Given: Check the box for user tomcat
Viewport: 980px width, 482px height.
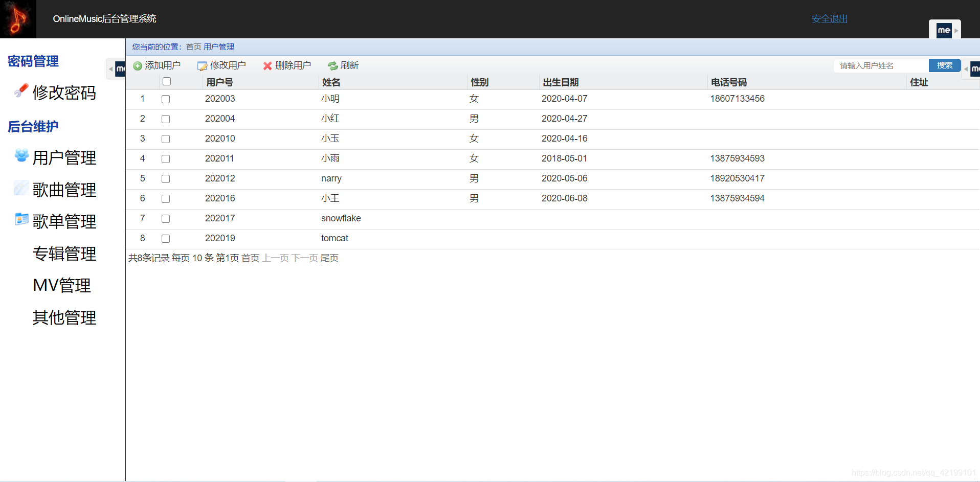Looking at the screenshot, I should coord(166,239).
